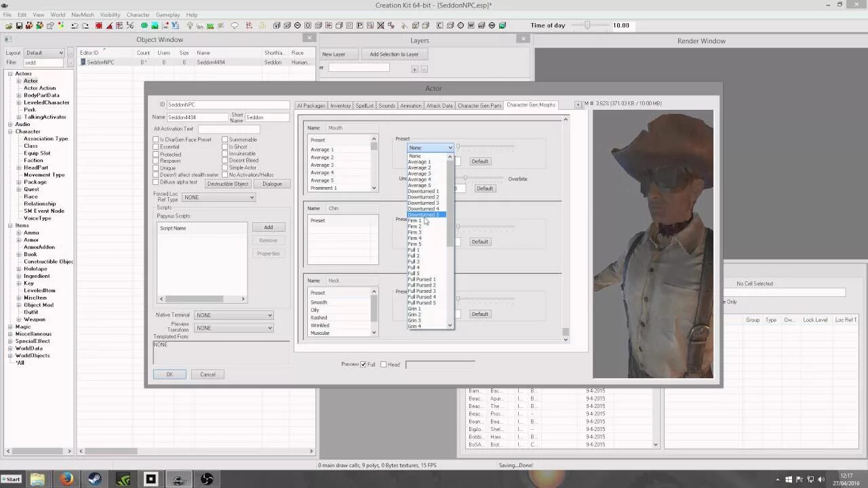Toggle the lightbulb lighting toolbar icon

(x=190, y=26)
